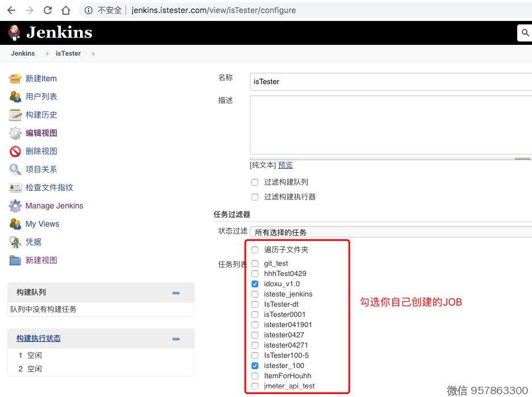This screenshot has width=532, height=397.
Task: Go to Jenkins breadcrumb root
Action: pos(23,53)
